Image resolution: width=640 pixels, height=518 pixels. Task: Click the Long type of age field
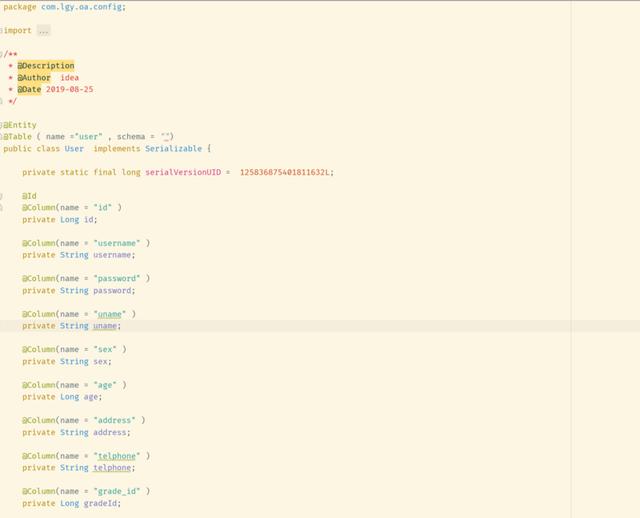(69, 397)
